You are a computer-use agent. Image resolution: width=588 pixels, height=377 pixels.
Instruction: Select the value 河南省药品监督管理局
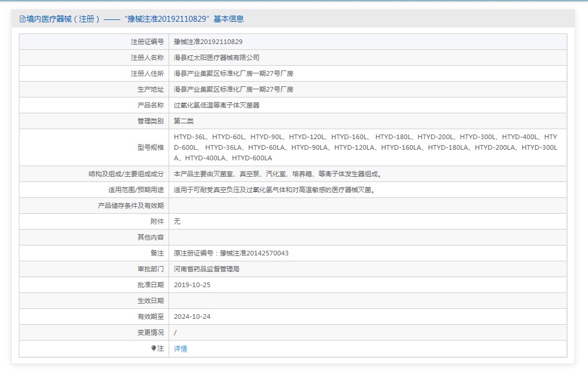207,269
